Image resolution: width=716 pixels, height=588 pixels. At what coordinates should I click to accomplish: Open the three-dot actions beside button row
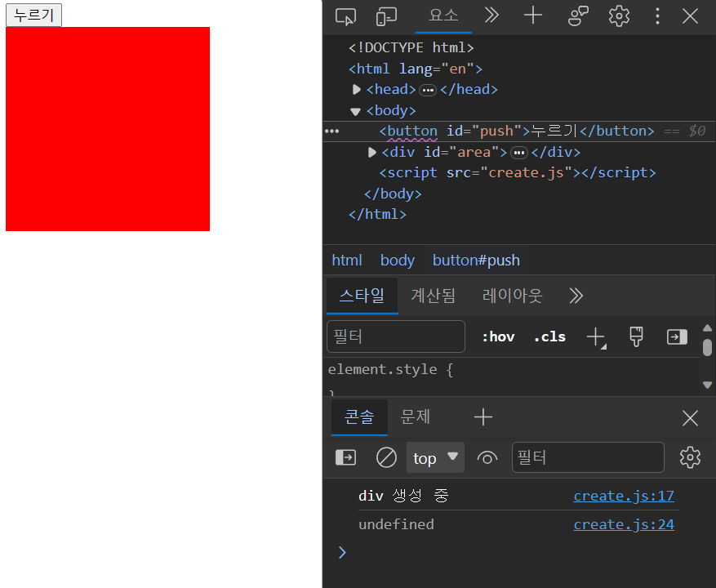332,131
